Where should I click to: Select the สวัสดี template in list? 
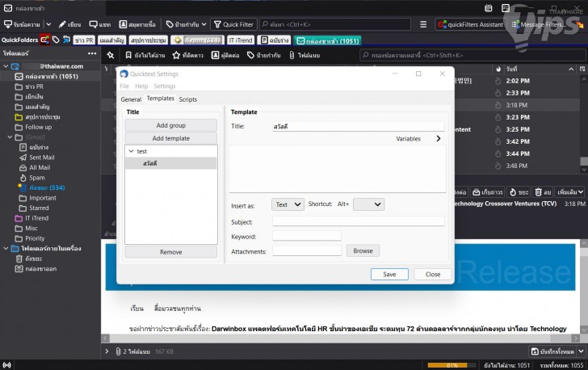[171, 163]
